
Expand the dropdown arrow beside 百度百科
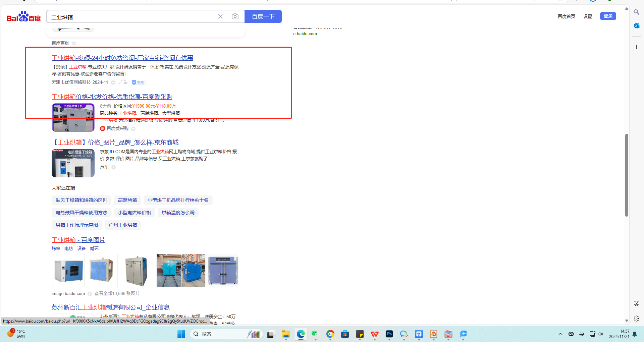point(74,43)
